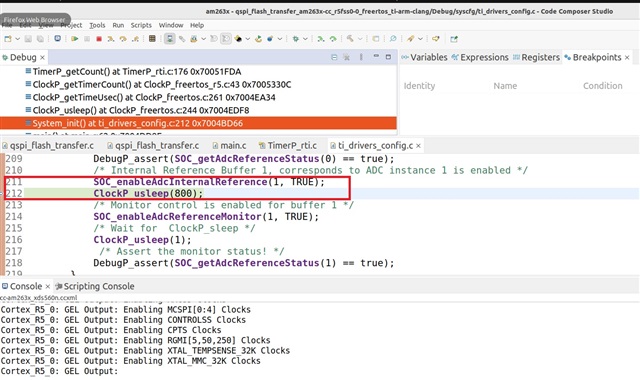Viewport: 640px width, 380px height.
Task: Switch to the Variables tab
Action: pyautogui.click(x=424, y=58)
